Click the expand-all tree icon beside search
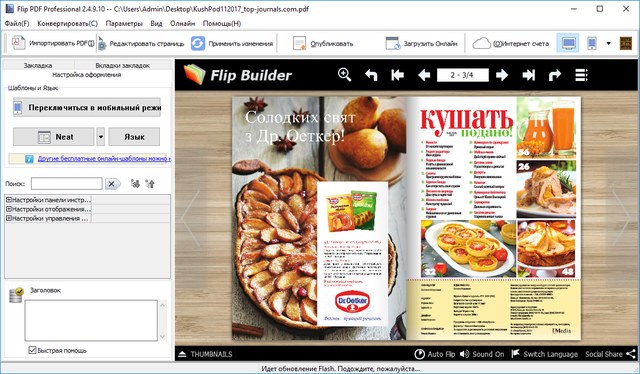640x374 pixels. point(135,184)
